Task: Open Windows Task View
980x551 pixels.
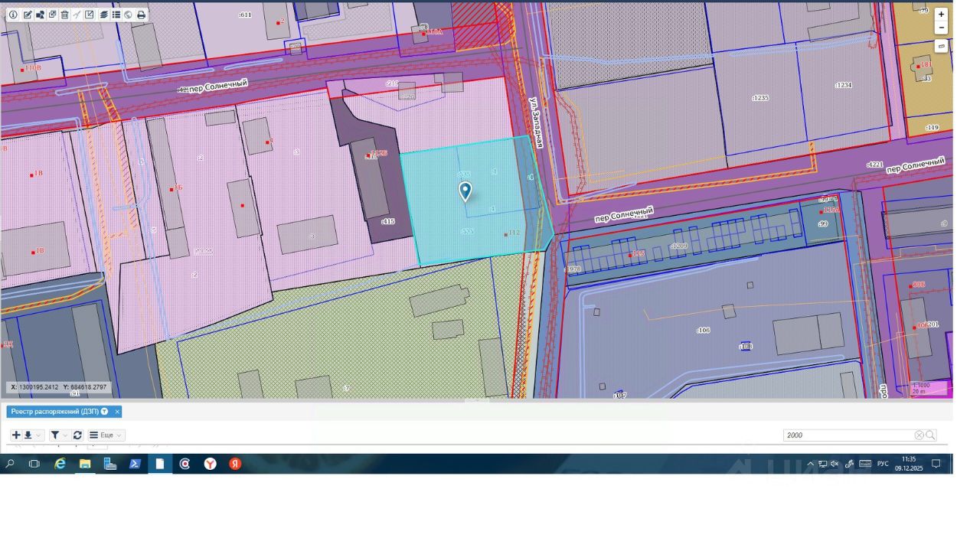Action: (x=34, y=464)
